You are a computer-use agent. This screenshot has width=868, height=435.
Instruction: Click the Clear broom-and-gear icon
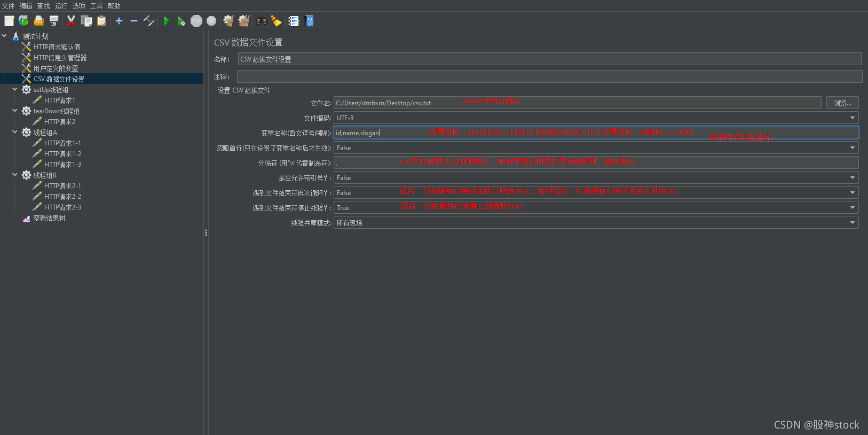click(228, 21)
